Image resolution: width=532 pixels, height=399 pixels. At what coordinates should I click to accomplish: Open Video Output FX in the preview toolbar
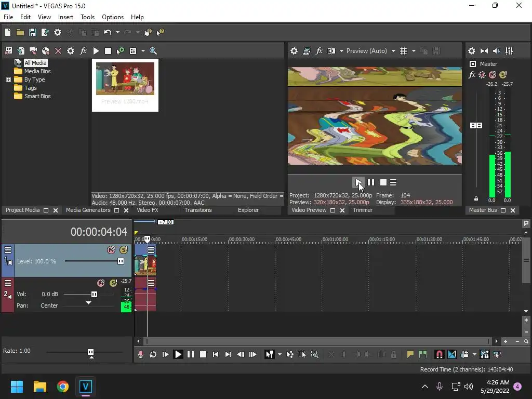coord(319,51)
